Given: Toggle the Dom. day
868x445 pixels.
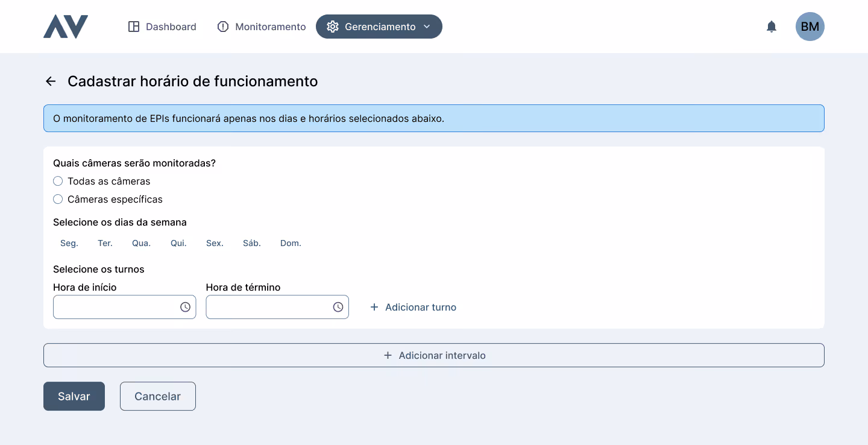Looking at the screenshot, I should [291, 243].
